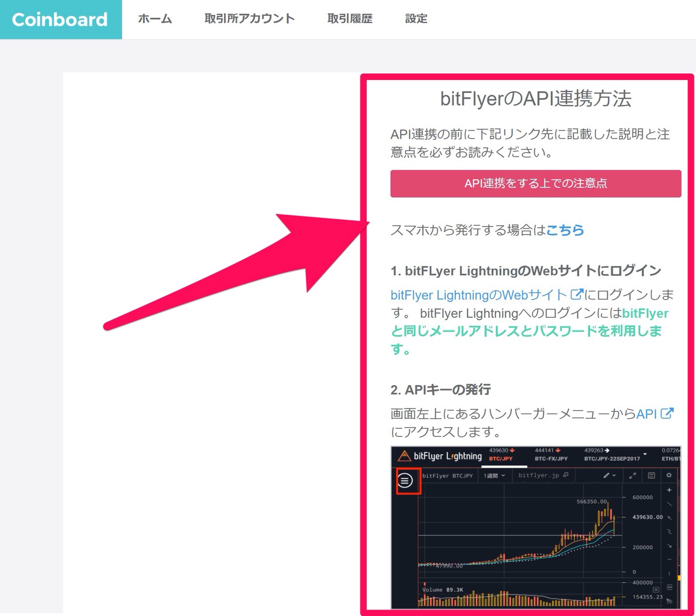Click the heading bitFlyerのAPI連携方法
696x616 pixels.
coord(536,98)
